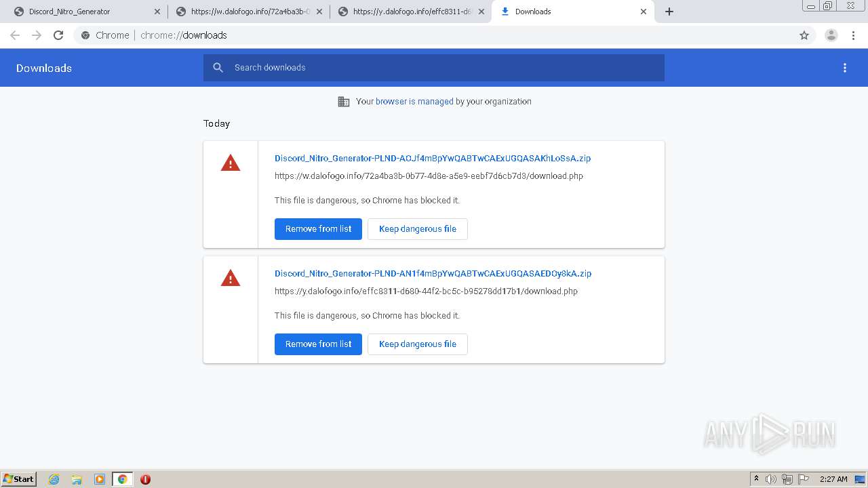Click the Chrome site info icon in address bar
Viewport: 868px width, 488px height.
coord(85,35)
